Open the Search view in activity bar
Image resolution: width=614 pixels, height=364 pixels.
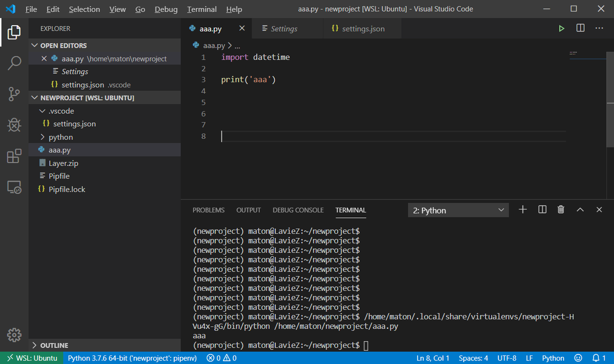click(14, 63)
